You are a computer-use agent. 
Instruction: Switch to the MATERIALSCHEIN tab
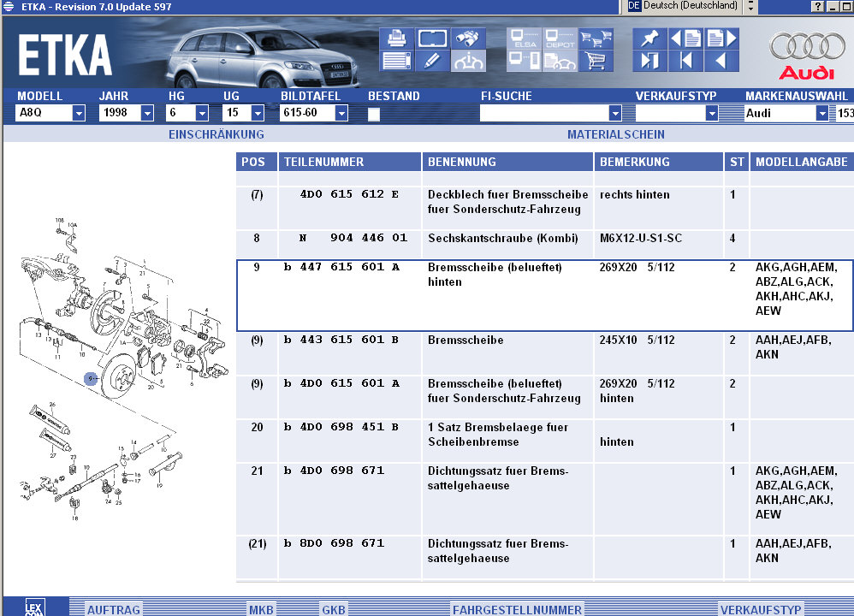click(x=615, y=134)
